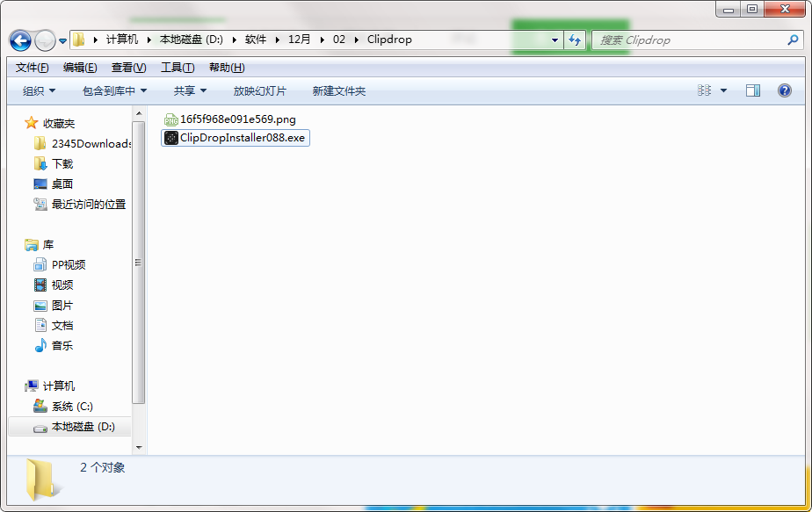Open the 帮助(H) menu
Screen dimensions: 812x512
(227, 68)
